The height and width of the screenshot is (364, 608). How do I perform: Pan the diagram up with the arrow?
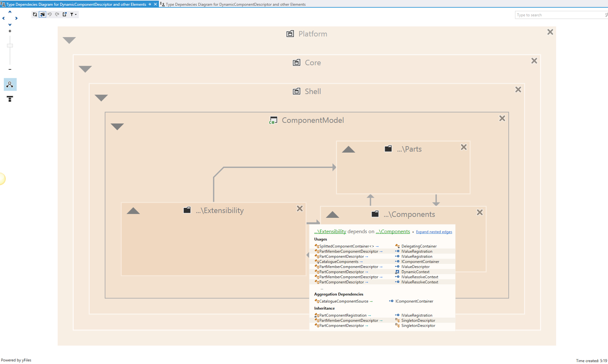[x=10, y=12]
